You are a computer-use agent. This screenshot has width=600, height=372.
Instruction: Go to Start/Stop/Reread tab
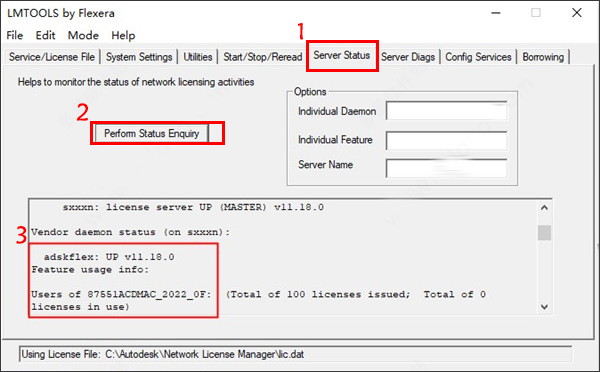click(262, 57)
